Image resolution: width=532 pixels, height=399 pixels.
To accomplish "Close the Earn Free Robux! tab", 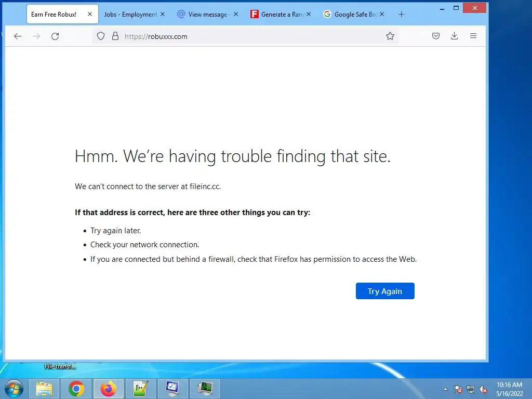I will pyautogui.click(x=89, y=14).
